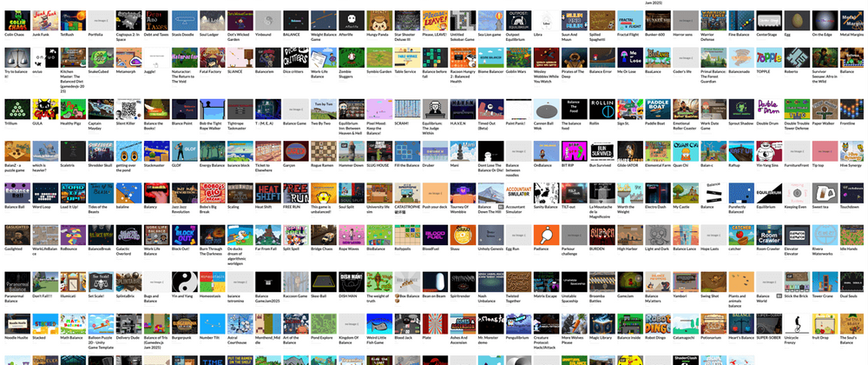
Task: Open the Colin Chaos game thumbnail
Action: (17, 21)
